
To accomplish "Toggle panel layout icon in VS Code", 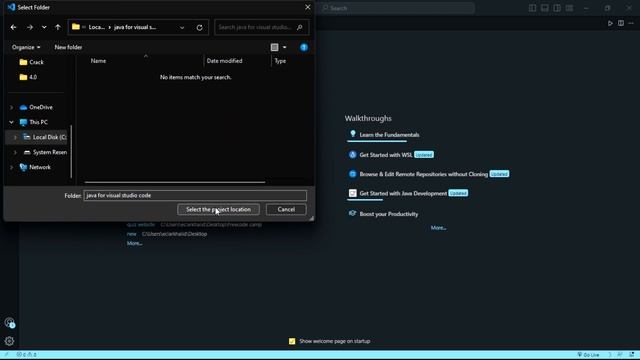I will [x=544, y=8].
